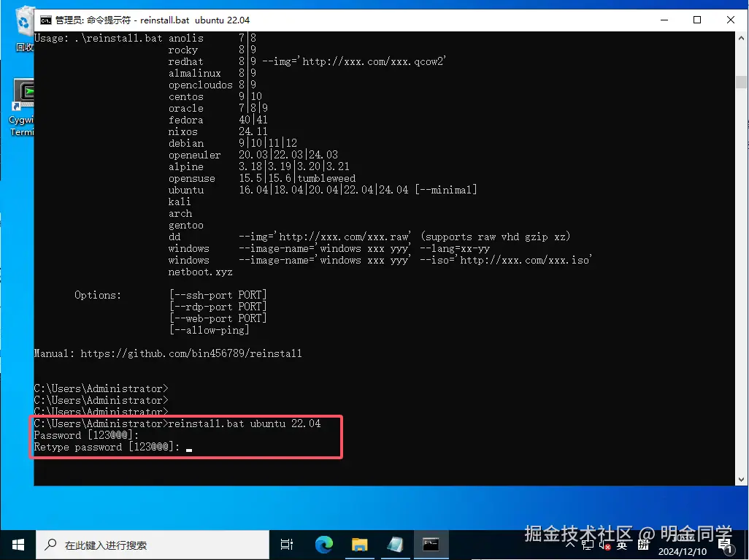Viewport: 749px width, 560px height.
Task: Click the 'openeuler' versions line
Action: coord(253,155)
